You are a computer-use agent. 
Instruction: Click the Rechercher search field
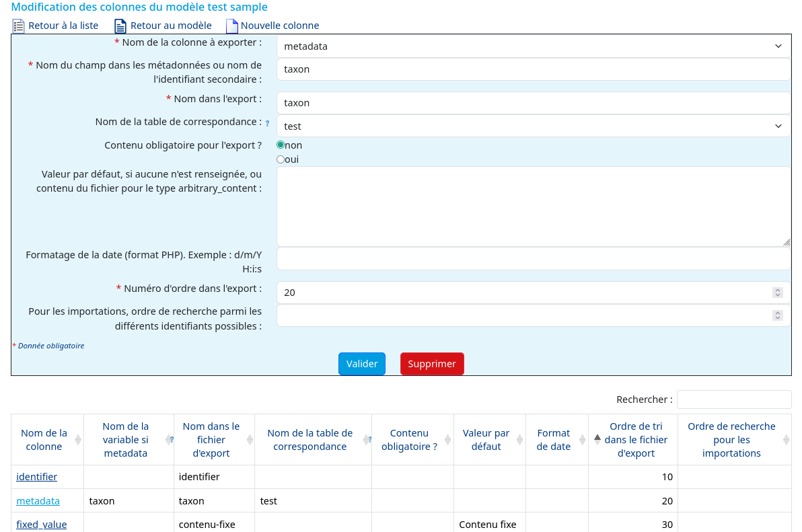tap(734, 400)
